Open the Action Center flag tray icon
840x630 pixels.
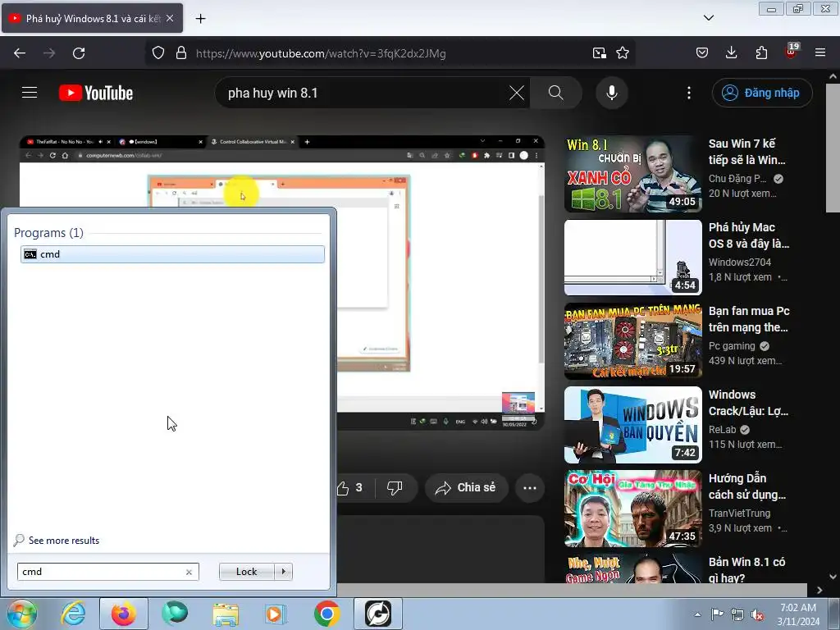717,614
